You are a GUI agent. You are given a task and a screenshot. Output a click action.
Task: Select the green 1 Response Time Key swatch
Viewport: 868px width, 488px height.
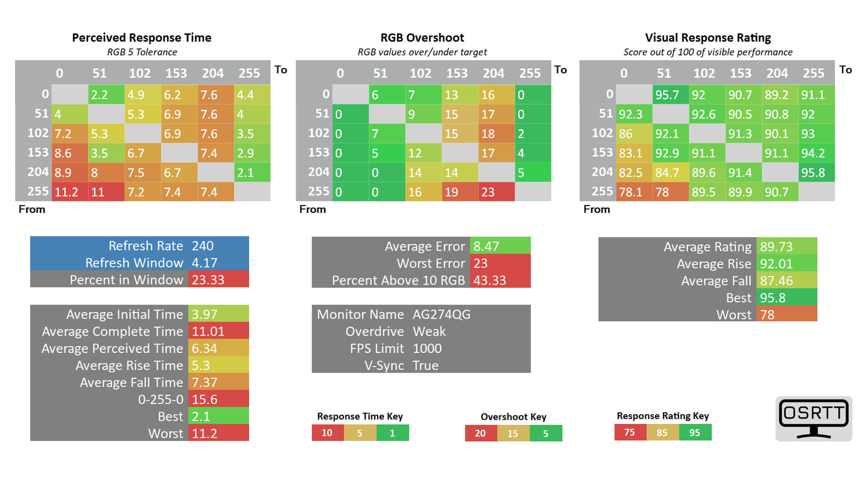[x=392, y=433]
